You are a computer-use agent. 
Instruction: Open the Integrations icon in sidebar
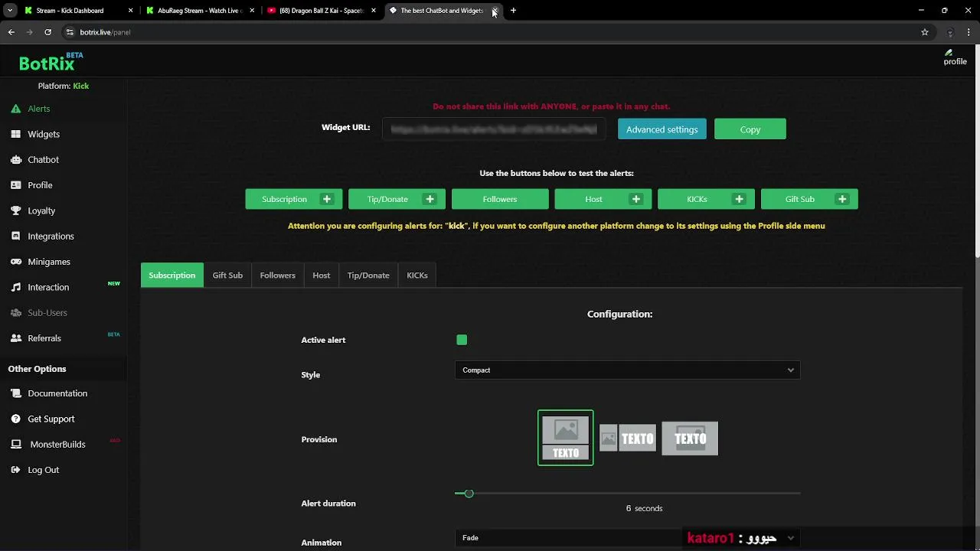pyautogui.click(x=15, y=236)
